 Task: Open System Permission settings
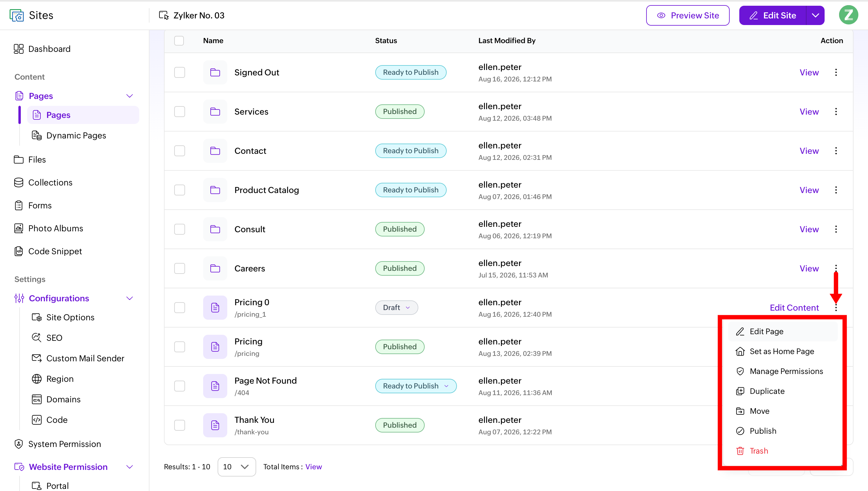pos(57,444)
